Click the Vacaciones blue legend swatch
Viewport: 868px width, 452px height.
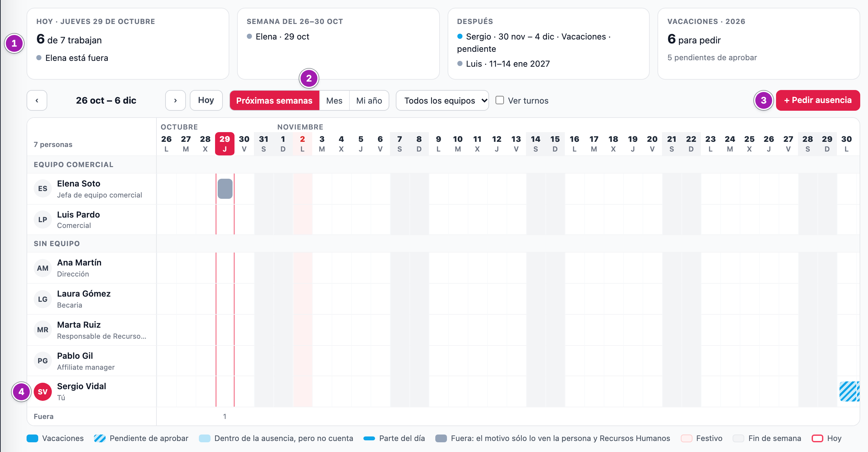[32, 438]
